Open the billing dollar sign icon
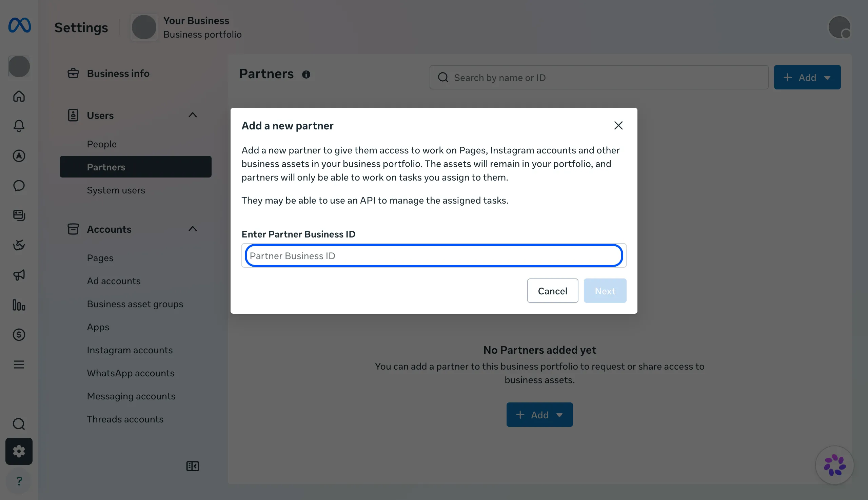This screenshot has height=500, width=868. (x=19, y=334)
